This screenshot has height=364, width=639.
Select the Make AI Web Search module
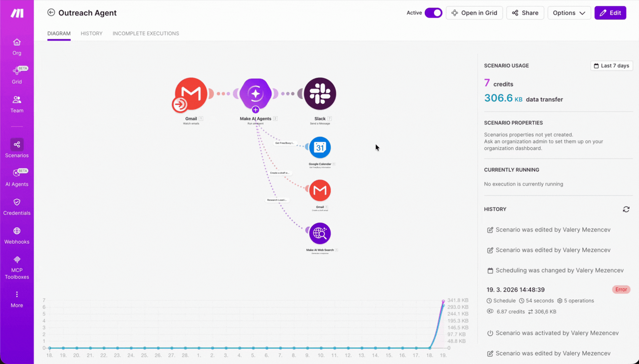coord(320,233)
